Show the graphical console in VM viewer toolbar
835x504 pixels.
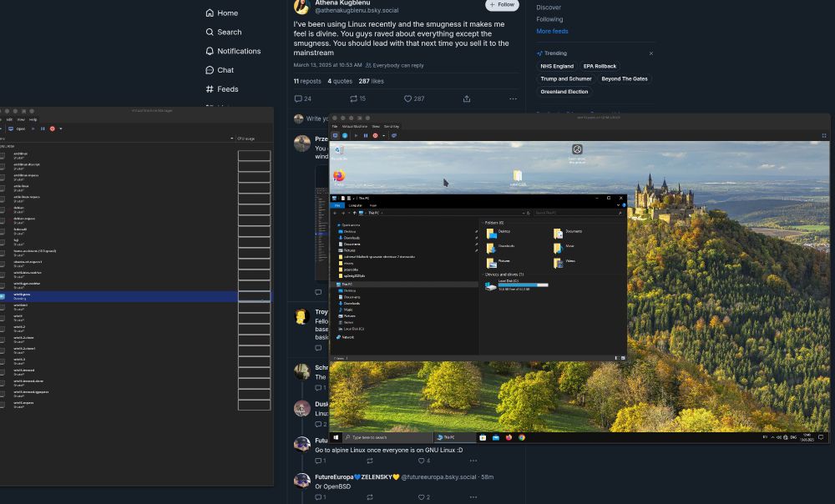coord(336,136)
